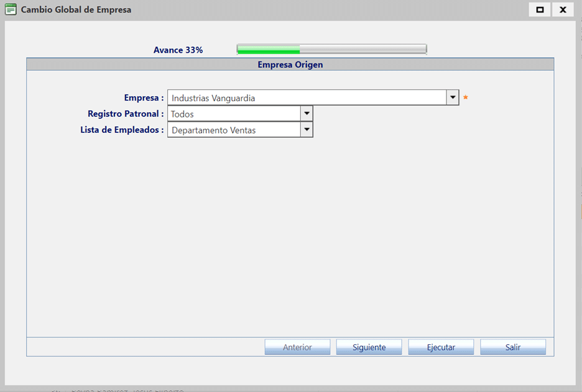
Task: Expand the Registro Patronal dropdown arrow
Action: coord(306,114)
